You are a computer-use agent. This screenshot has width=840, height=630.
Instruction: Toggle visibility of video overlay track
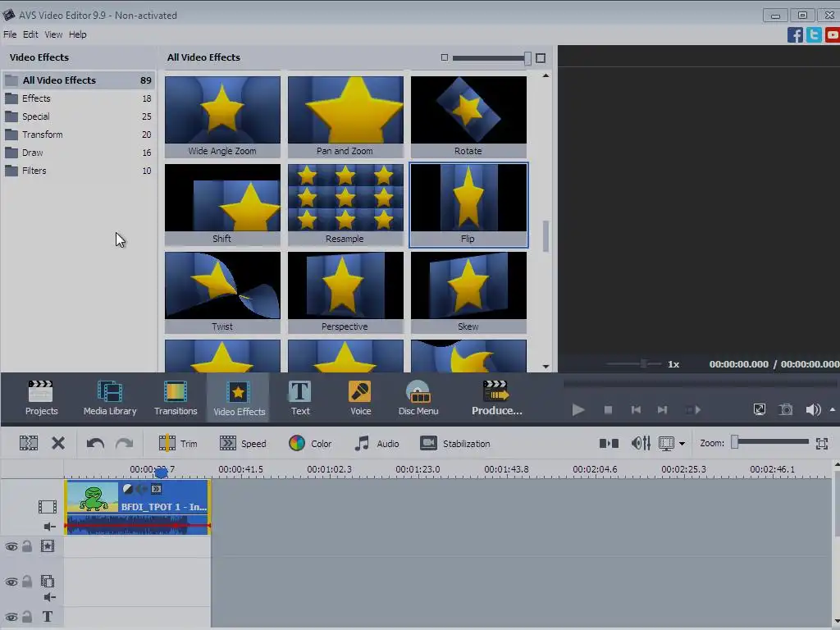click(11, 582)
